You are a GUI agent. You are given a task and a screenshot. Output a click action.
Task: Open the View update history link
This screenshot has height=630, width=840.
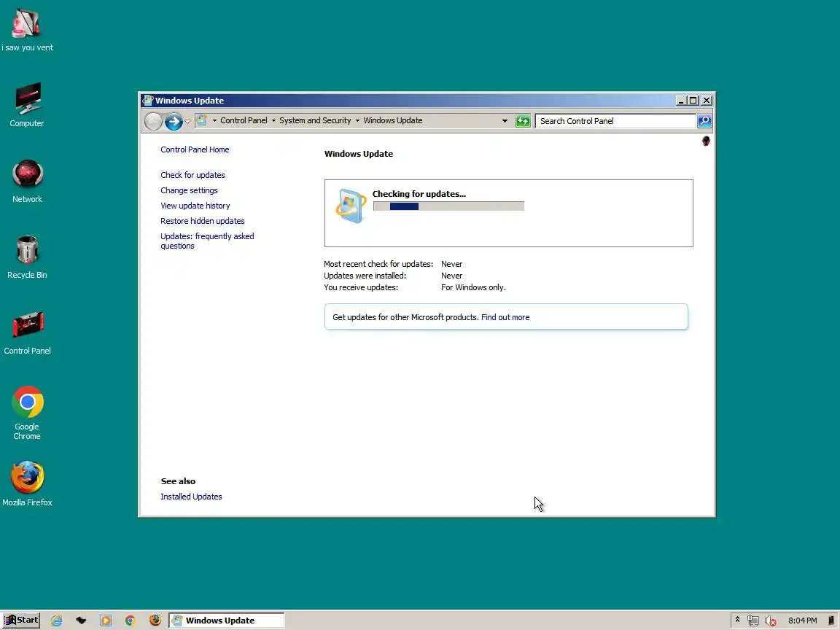(195, 206)
